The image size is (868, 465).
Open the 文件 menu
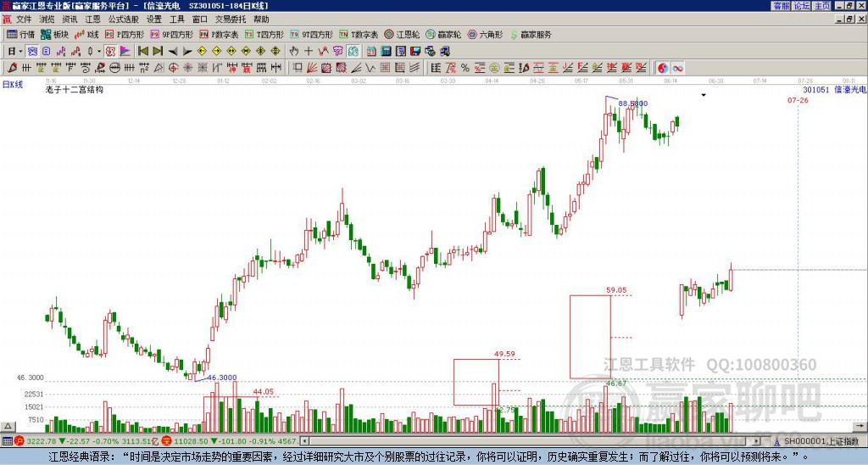(x=23, y=20)
